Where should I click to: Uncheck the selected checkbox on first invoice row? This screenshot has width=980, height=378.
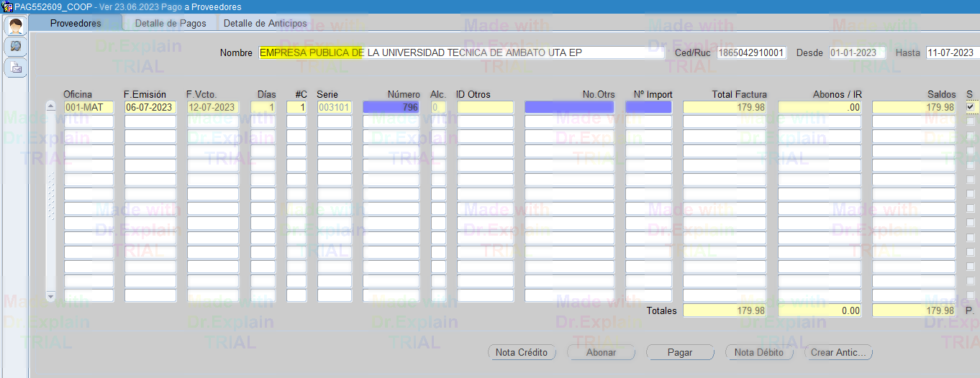(x=971, y=107)
